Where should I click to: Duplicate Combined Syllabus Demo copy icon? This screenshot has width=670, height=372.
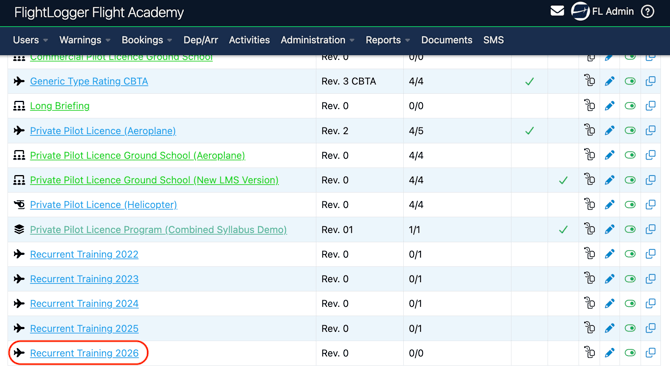650,229
